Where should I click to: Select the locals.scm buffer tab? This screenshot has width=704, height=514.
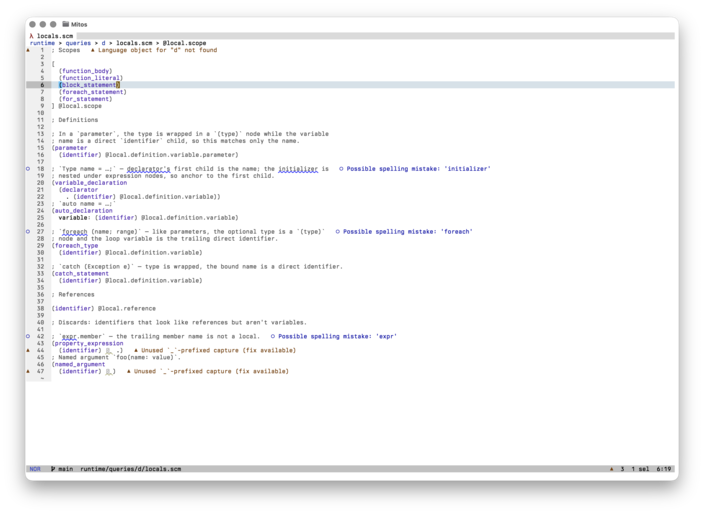[51, 36]
